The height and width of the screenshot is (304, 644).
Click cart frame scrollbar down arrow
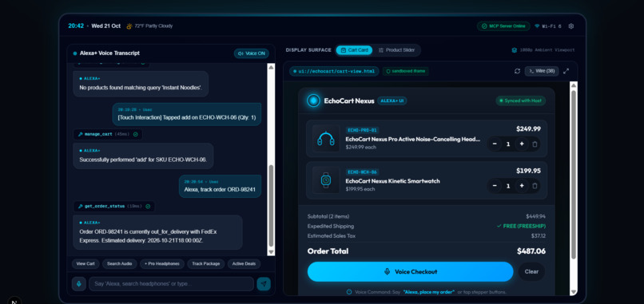[x=574, y=292]
